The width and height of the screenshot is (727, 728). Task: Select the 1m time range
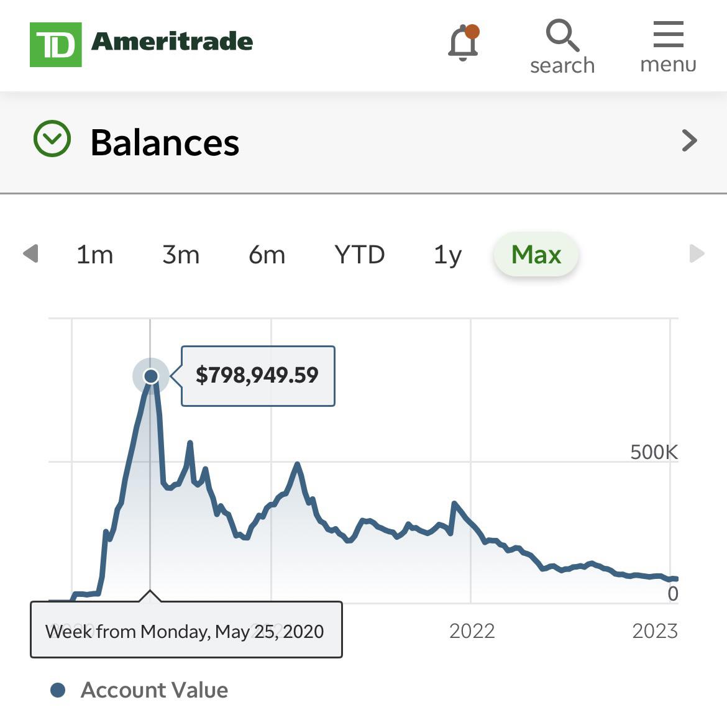coord(94,255)
